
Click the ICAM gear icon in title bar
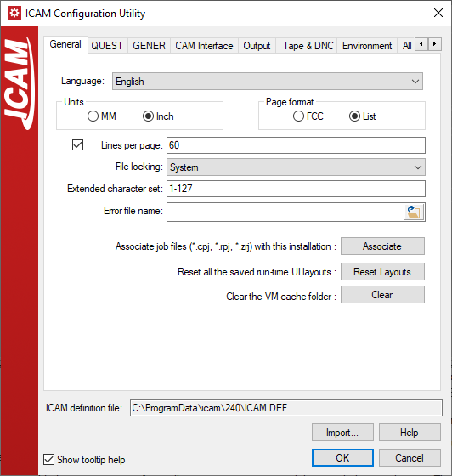(14, 13)
